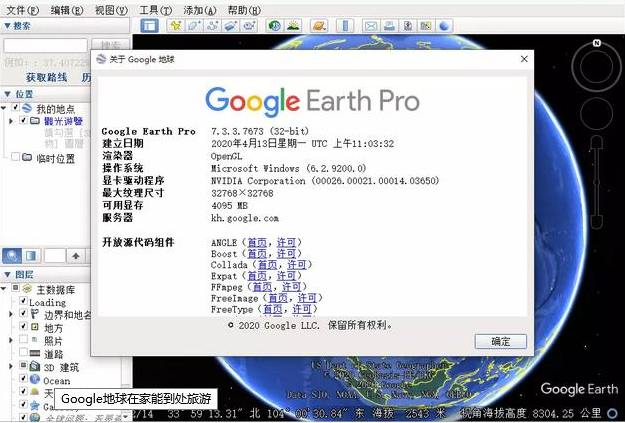Enable the 道路 layer checkbox
Screen dimensions: 625x423
24,352
